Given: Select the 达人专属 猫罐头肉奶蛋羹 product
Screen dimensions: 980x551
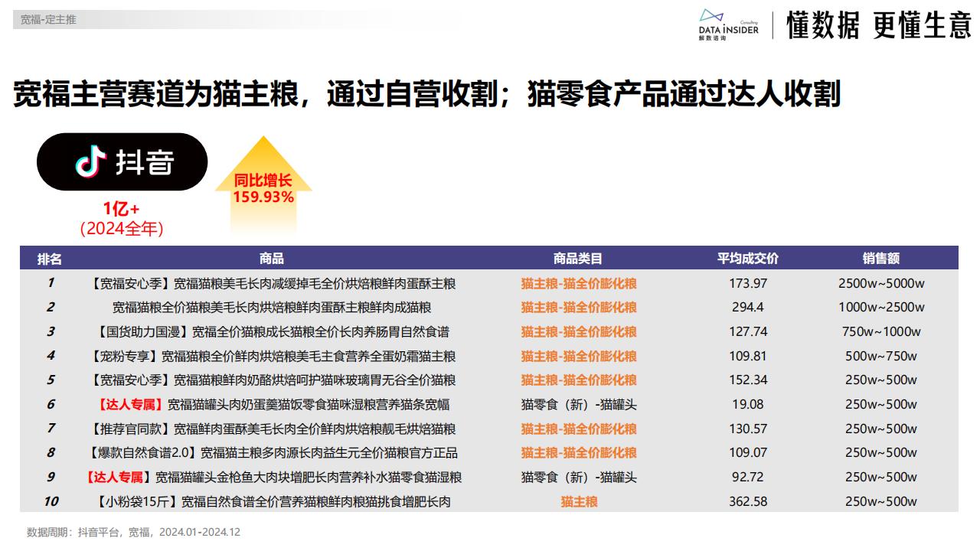Looking at the screenshot, I should [x=273, y=404].
